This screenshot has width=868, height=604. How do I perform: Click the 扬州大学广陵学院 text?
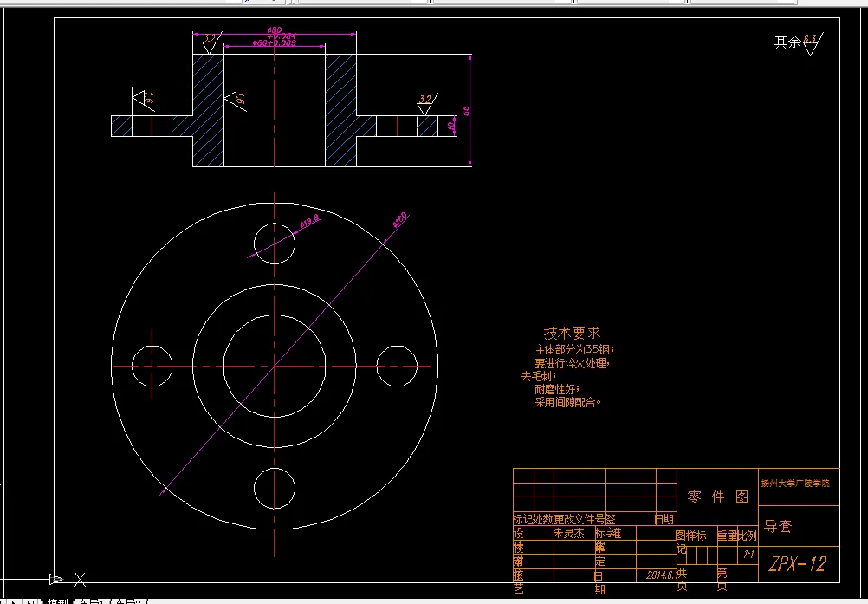point(795,484)
